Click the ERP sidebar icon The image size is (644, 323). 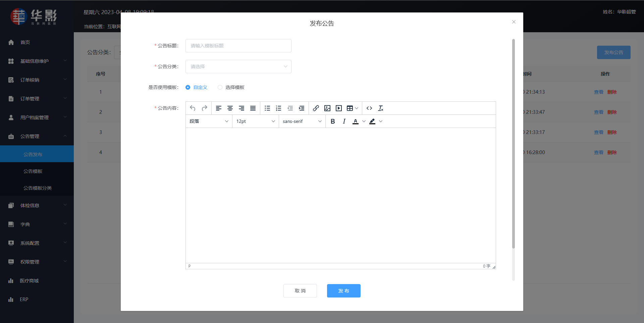(11, 299)
